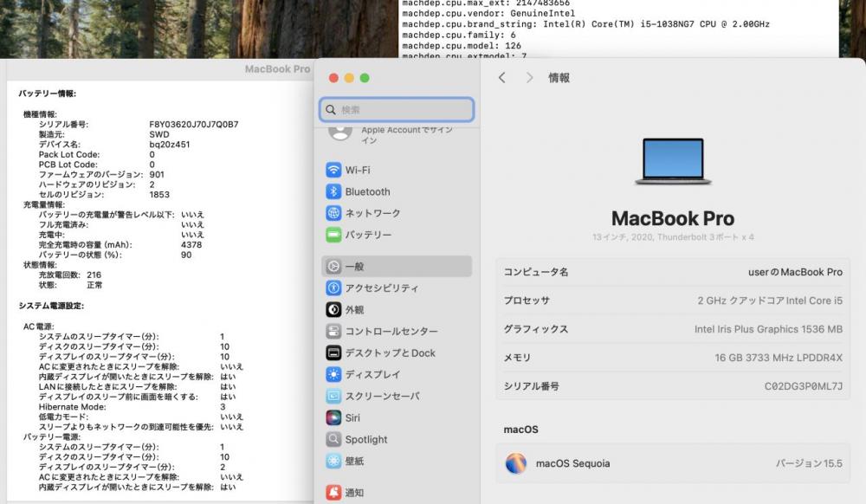The height and width of the screenshot is (504, 866).
Task: Select the 一般 gear icon
Action: tap(333, 267)
